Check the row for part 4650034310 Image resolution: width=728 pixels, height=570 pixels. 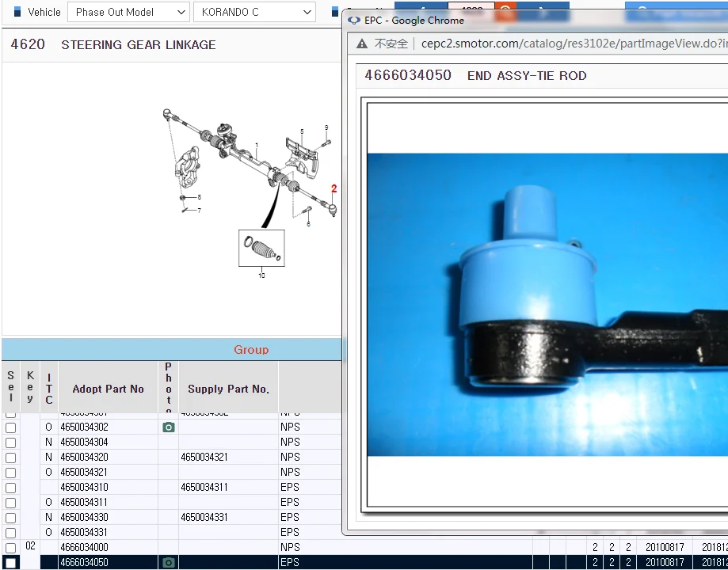pyautogui.click(x=10, y=488)
